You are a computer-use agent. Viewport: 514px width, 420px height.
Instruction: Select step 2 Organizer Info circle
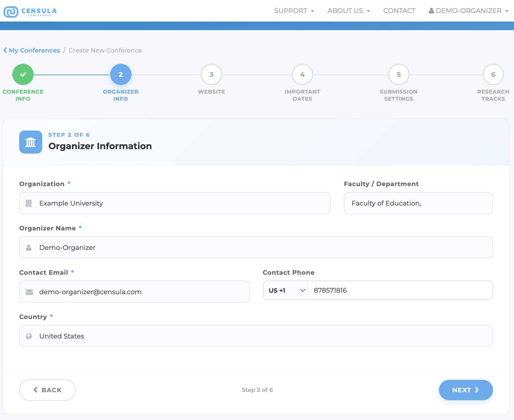pyautogui.click(x=121, y=74)
